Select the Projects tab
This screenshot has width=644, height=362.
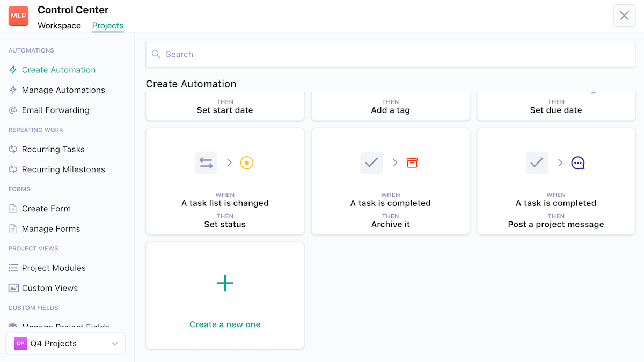(x=108, y=26)
